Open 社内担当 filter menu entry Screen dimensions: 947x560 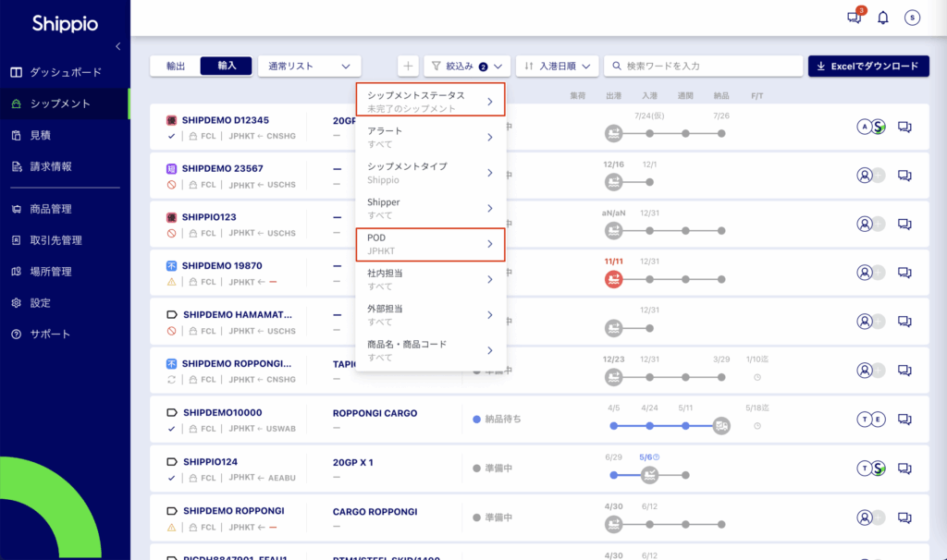(431, 279)
